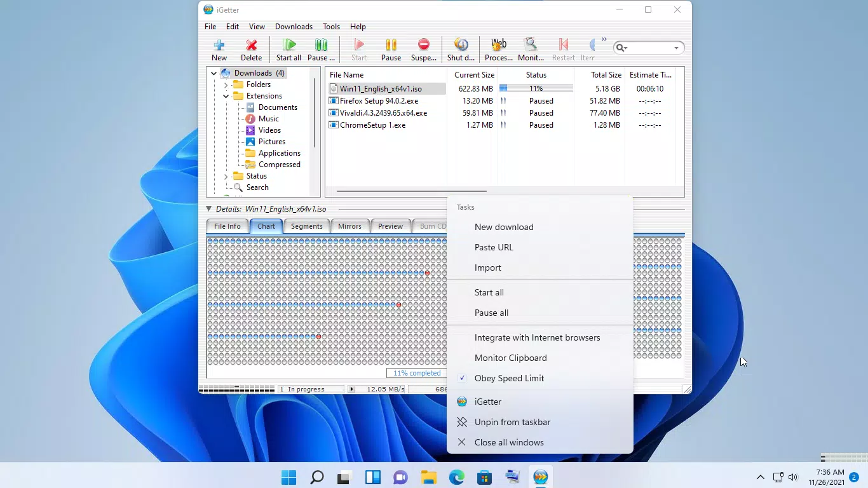Switch to the Mirrors tab
The height and width of the screenshot is (488, 868).
click(x=349, y=226)
